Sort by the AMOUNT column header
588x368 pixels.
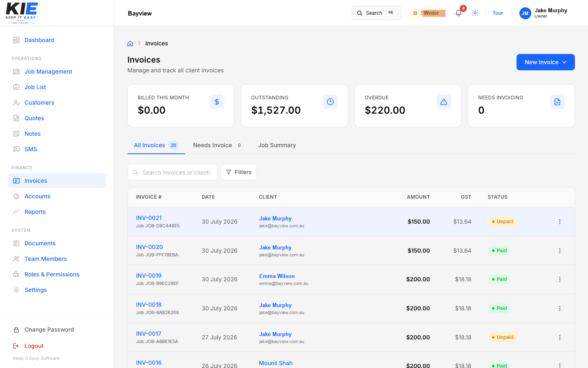tap(418, 197)
